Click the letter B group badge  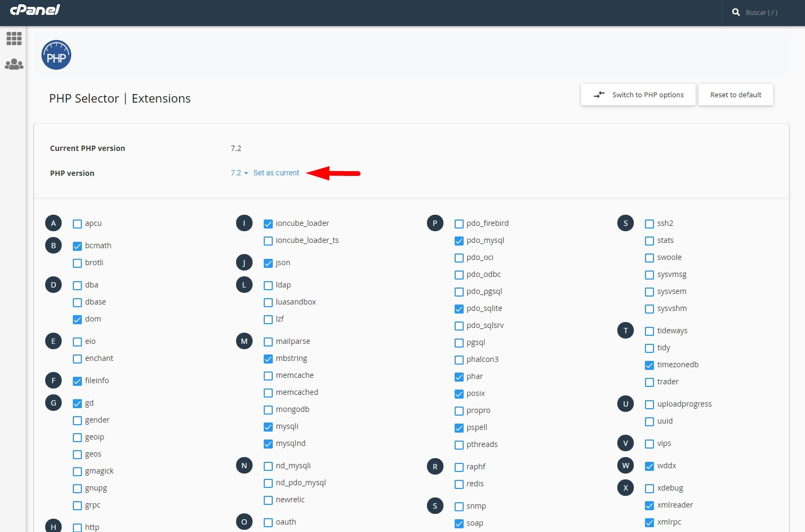coord(53,246)
